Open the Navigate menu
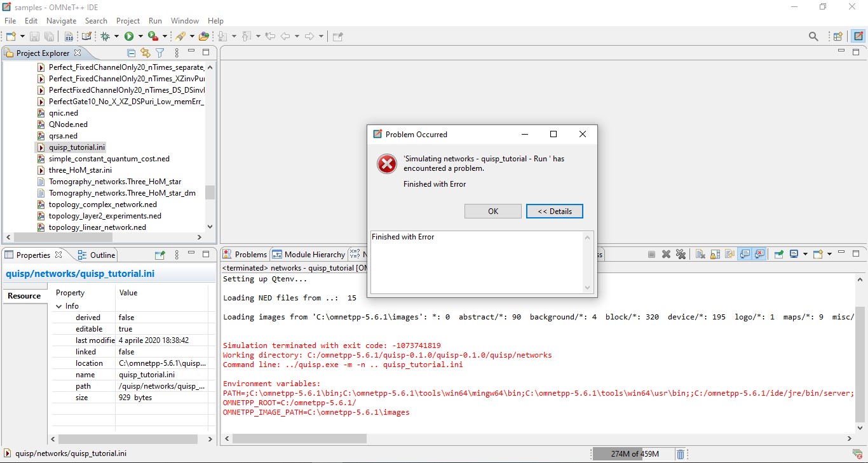Viewport: 868px width, 463px height. (x=61, y=20)
